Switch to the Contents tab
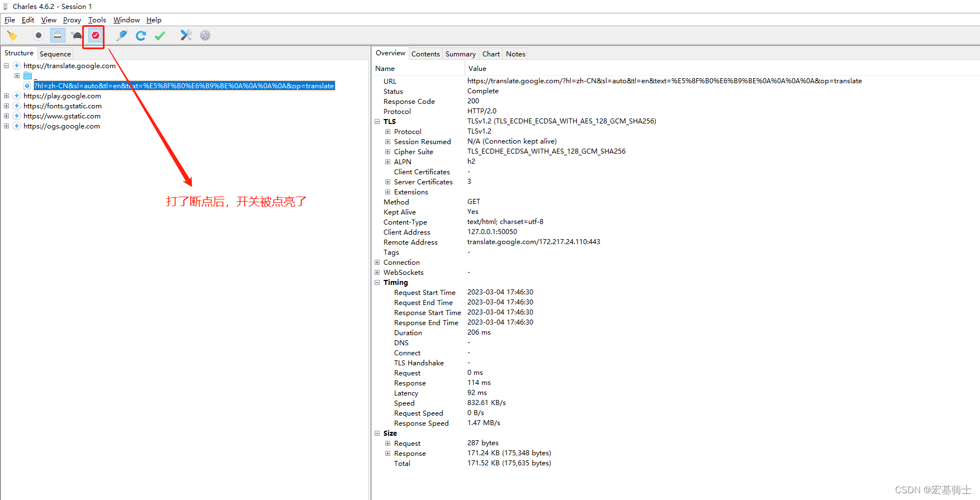This screenshot has height=500, width=980. pos(425,54)
